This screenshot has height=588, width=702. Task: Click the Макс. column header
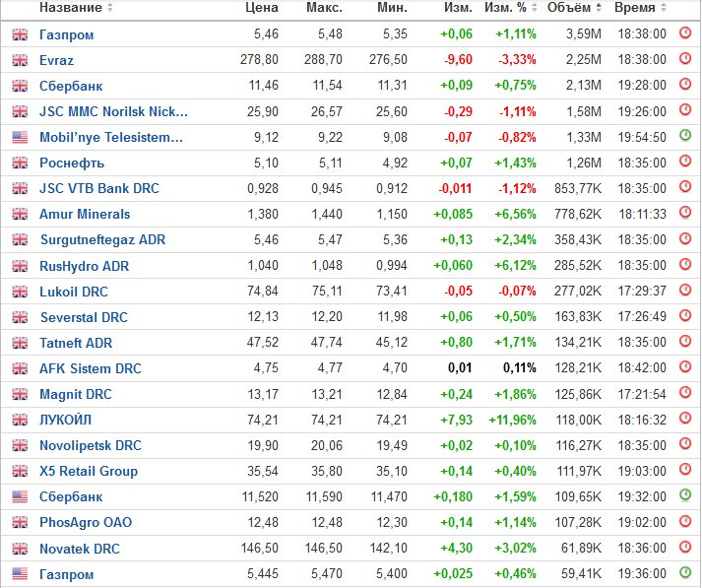pyautogui.click(x=324, y=8)
